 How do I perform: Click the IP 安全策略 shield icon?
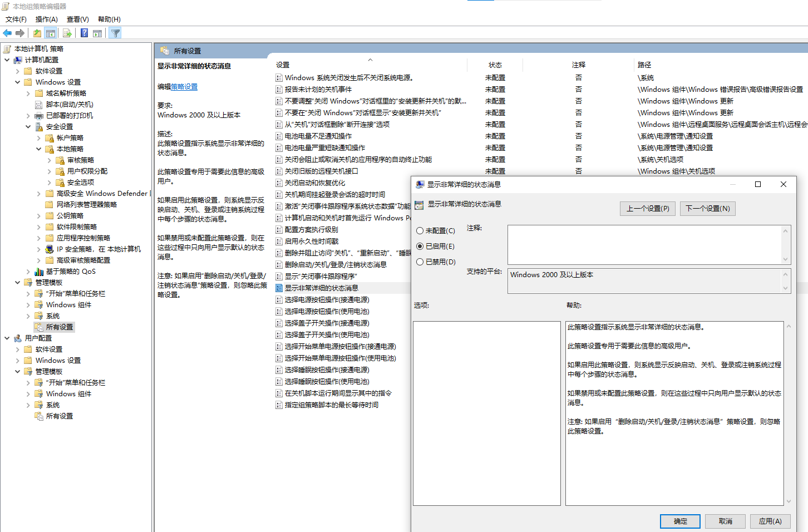pos(50,249)
